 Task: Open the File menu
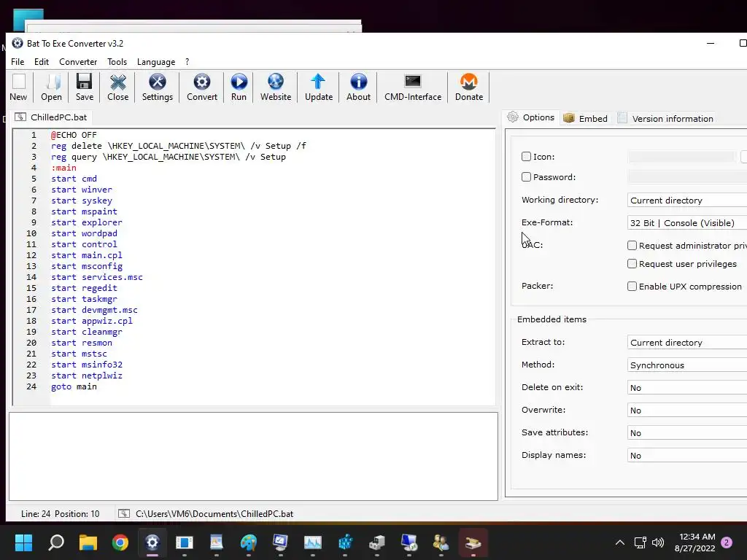coord(18,62)
